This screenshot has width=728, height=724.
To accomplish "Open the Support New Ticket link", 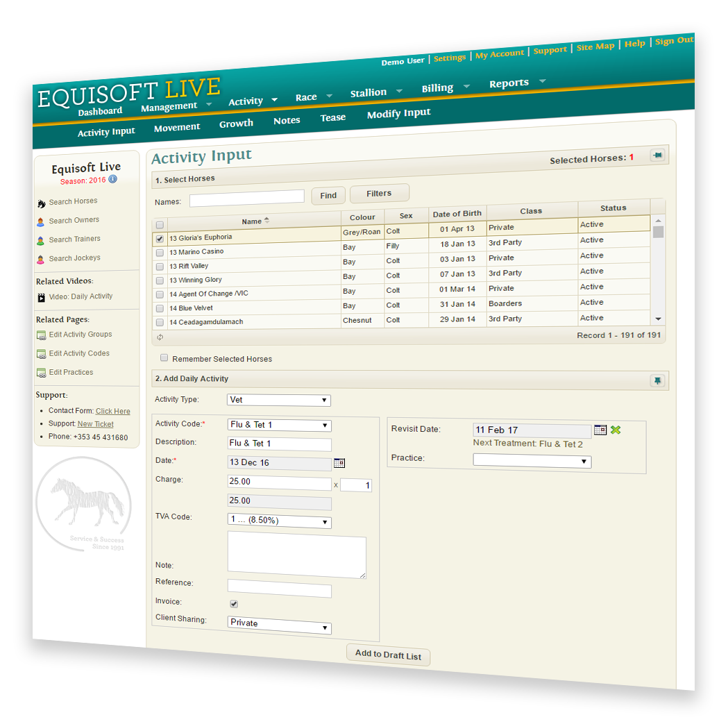I will [95, 424].
